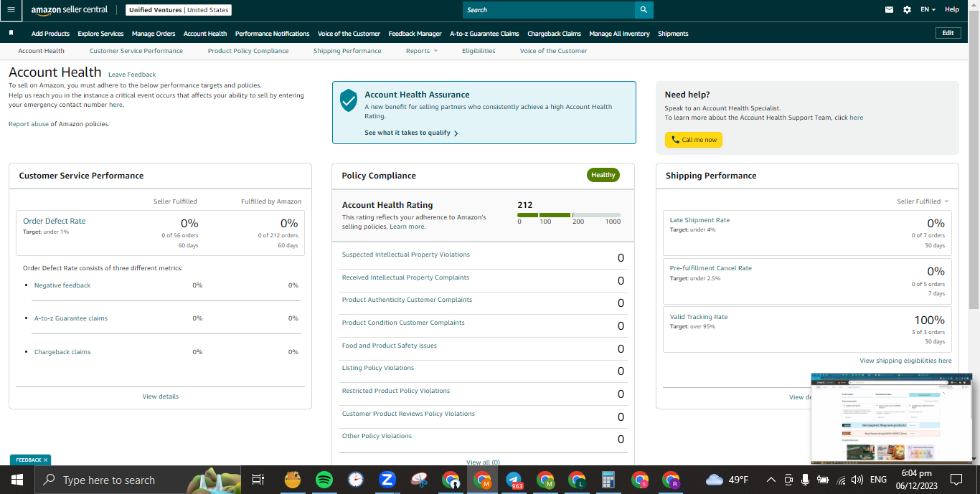The height and width of the screenshot is (494, 980).
Task: Open the battery status tray icon
Action: 823,480
